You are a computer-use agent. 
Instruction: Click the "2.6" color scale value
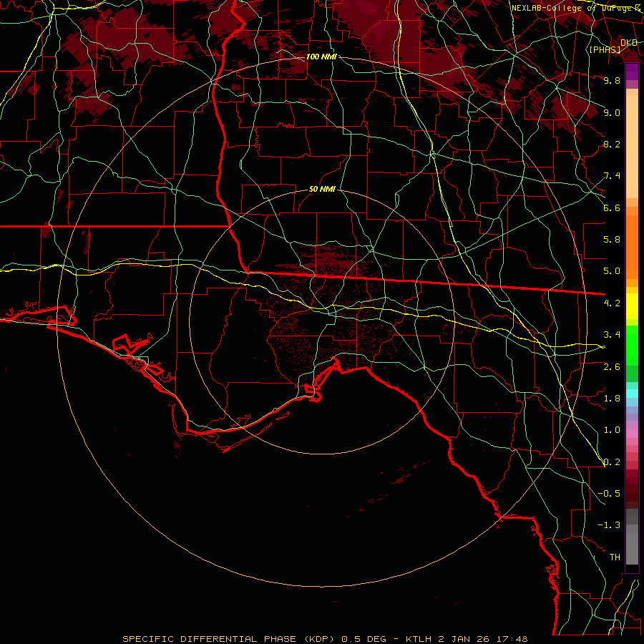(x=612, y=367)
